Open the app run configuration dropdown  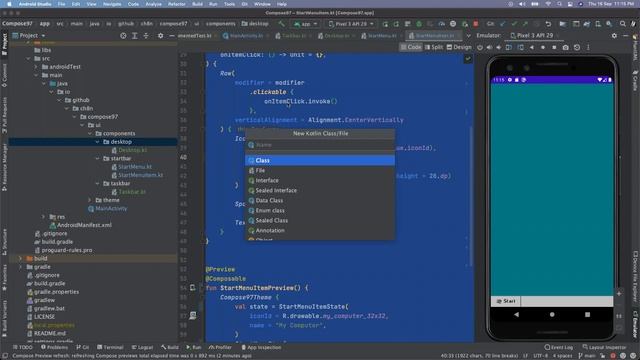(x=305, y=24)
